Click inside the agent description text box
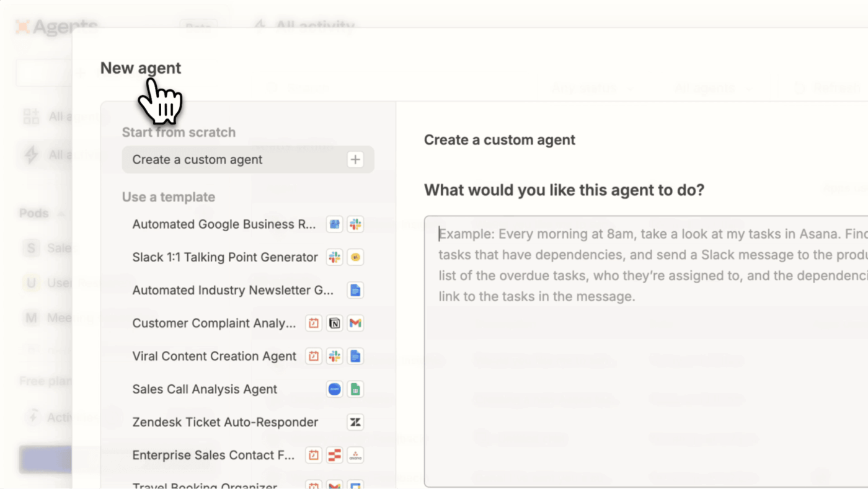Screen dimensions: 868x489 (x=645, y=372)
